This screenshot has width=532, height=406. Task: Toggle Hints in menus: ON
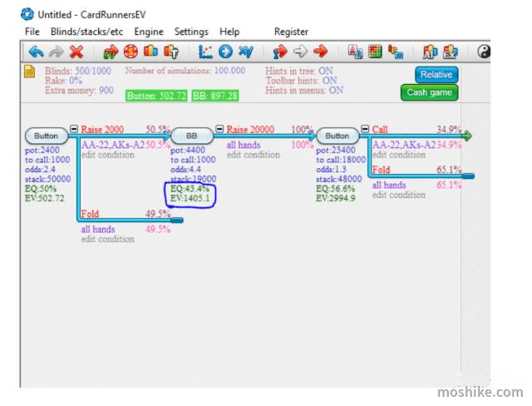[304, 90]
